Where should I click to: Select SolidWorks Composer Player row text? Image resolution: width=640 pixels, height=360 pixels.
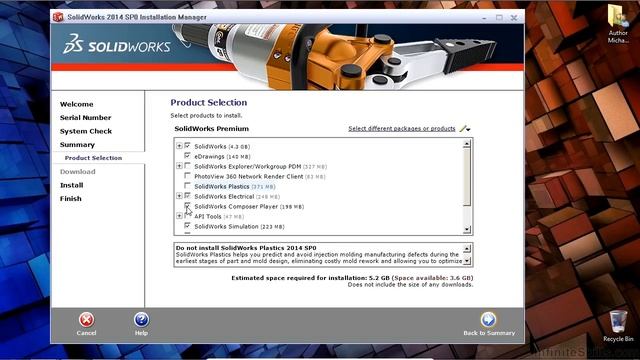249,207
